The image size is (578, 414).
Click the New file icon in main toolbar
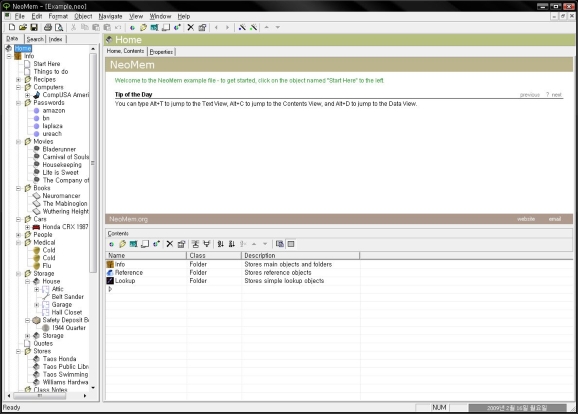tap(11, 27)
